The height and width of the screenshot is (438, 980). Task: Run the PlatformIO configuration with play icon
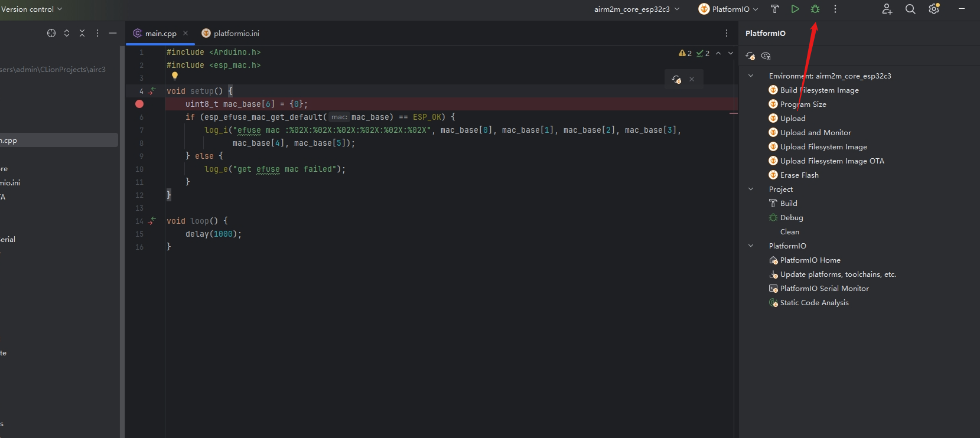pos(795,9)
